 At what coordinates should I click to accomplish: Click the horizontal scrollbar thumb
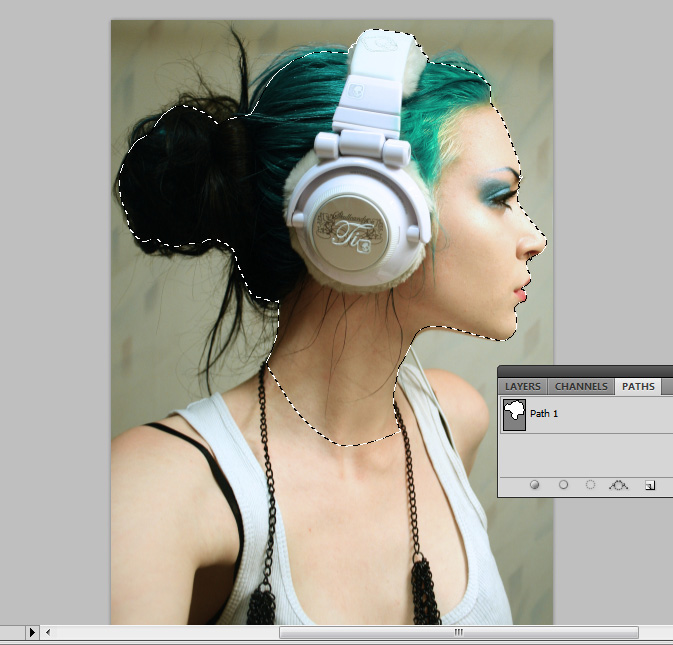pos(458,632)
